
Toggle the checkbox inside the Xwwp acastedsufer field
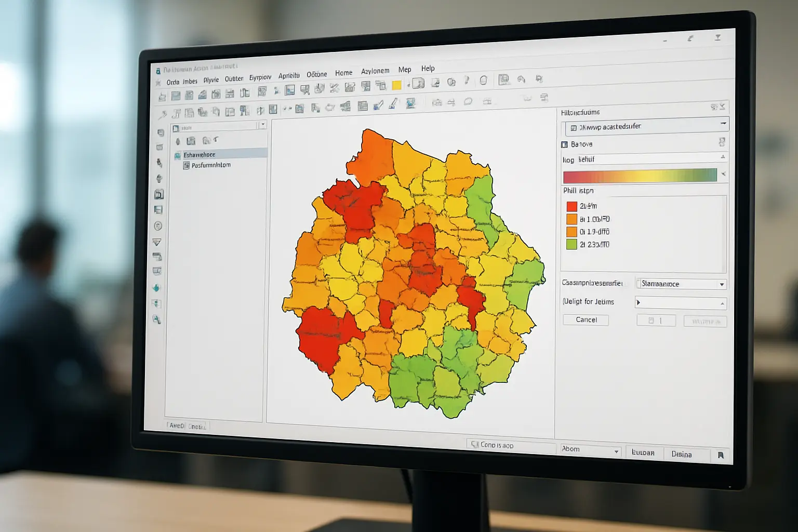(x=574, y=128)
